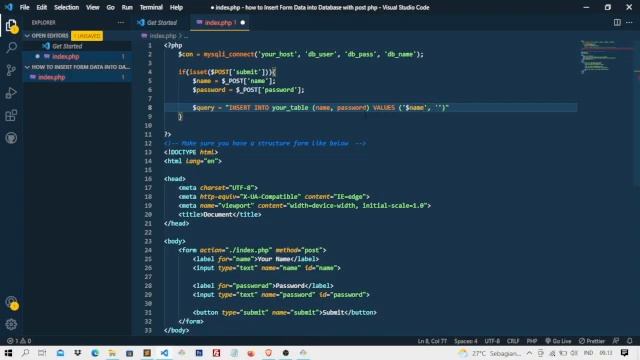Click the taskbar clock
640x360 pixels.
[x=606, y=353]
